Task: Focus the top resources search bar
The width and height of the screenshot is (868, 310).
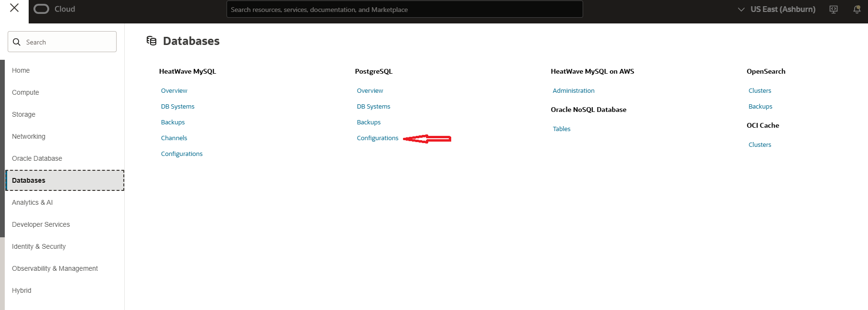Action: pyautogui.click(x=404, y=9)
